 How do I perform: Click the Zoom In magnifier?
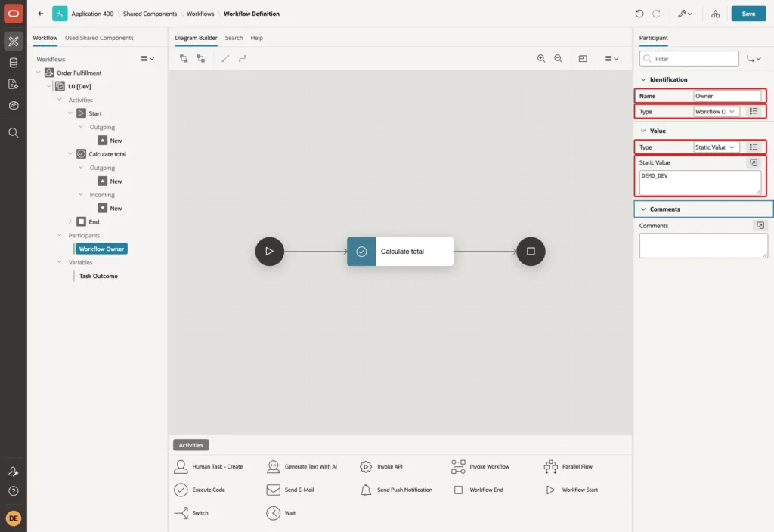[x=541, y=59]
